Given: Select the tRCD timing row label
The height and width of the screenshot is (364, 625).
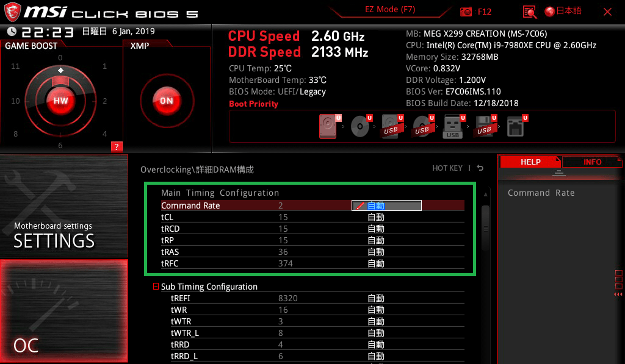Looking at the screenshot, I should [170, 229].
